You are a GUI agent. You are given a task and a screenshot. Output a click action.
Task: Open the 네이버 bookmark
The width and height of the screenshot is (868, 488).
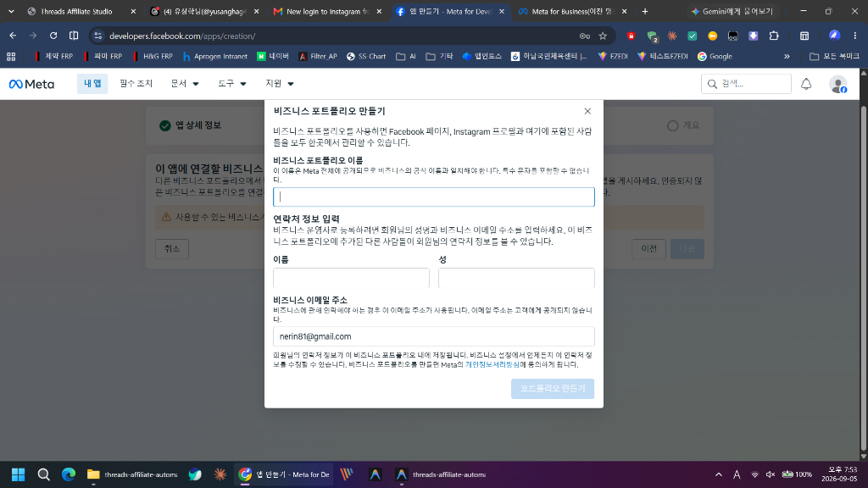(x=273, y=57)
